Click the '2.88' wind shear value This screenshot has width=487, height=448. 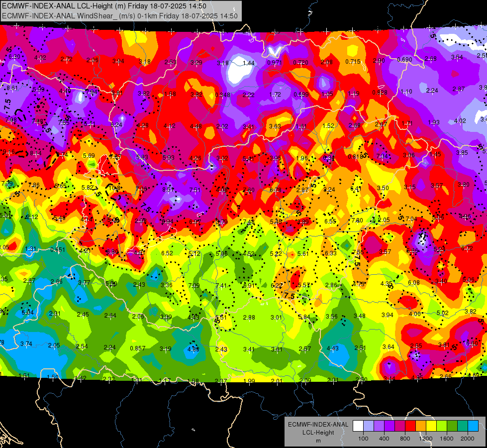pyautogui.click(x=249, y=318)
